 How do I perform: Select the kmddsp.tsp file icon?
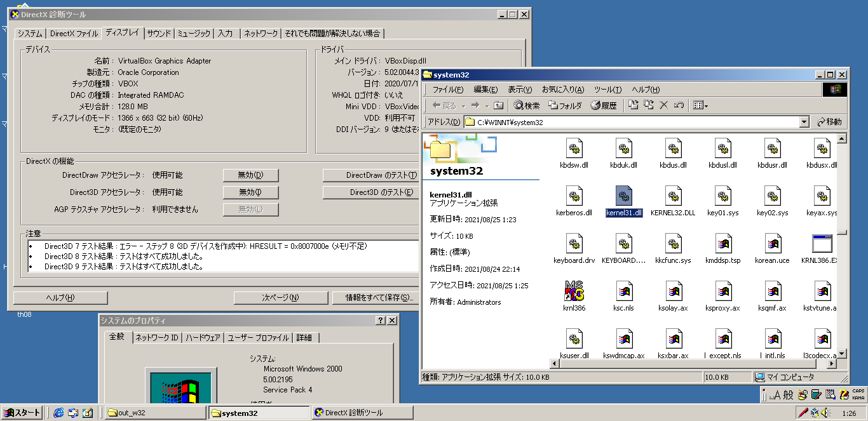[x=722, y=244]
